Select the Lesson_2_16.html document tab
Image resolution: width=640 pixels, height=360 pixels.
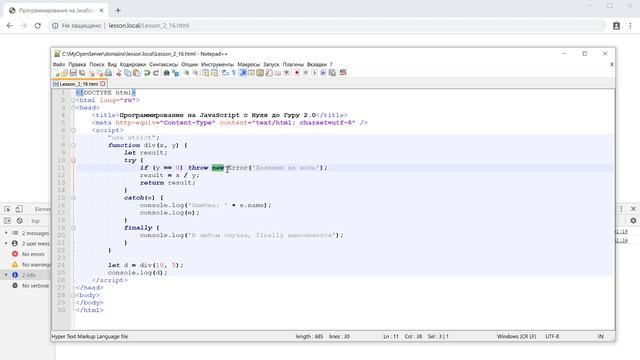[x=79, y=84]
